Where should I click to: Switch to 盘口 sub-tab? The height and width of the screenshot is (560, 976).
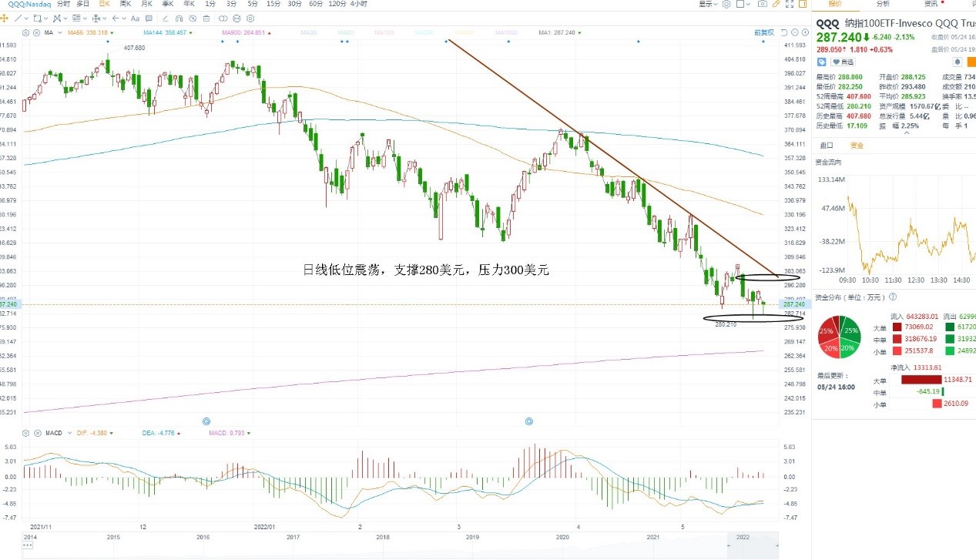(x=827, y=145)
